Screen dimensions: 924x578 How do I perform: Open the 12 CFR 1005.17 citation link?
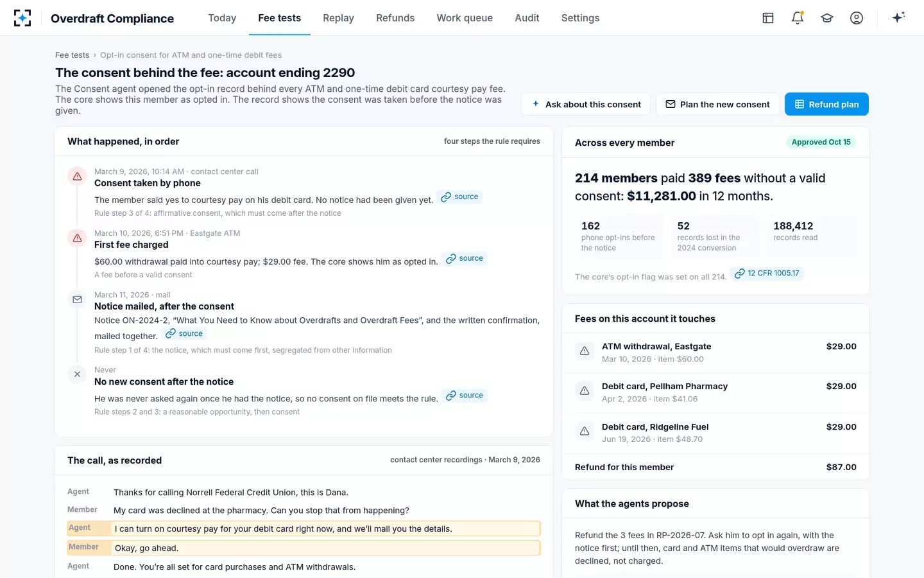pyautogui.click(x=767, y=273)
